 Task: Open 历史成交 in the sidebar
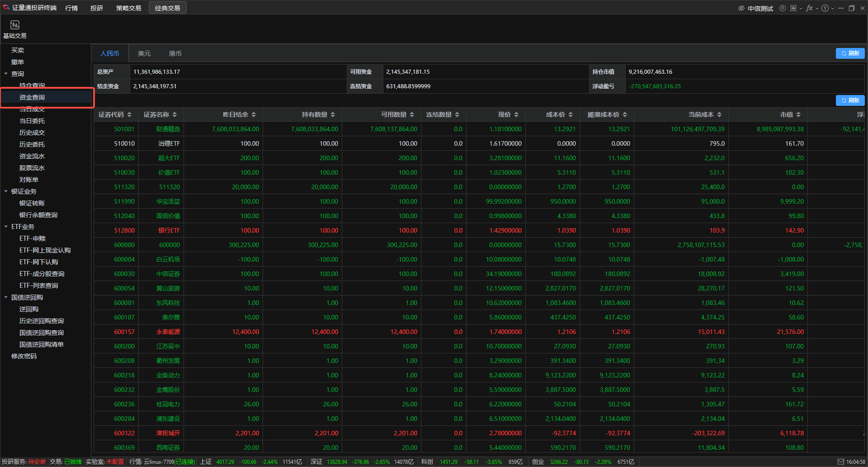32,133
